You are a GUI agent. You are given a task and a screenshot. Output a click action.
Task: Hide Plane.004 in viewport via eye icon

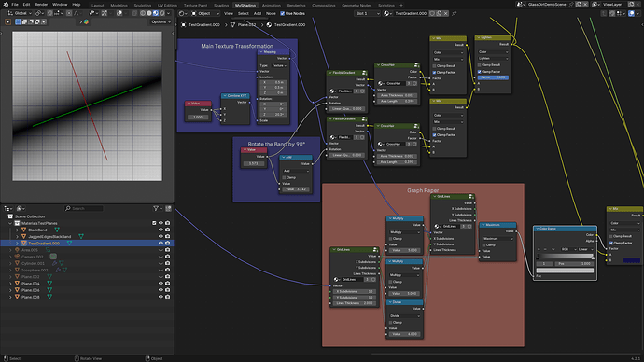[x=161, y=284]
